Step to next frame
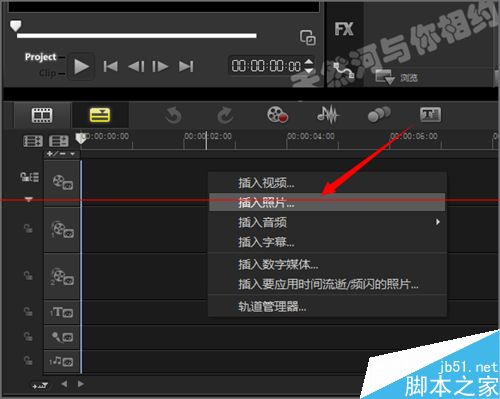The image size is (500, 399). [160, 66]
